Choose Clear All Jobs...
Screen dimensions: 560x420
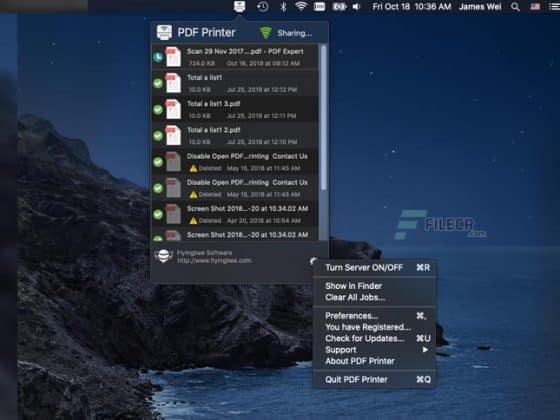tap(374, 297)
